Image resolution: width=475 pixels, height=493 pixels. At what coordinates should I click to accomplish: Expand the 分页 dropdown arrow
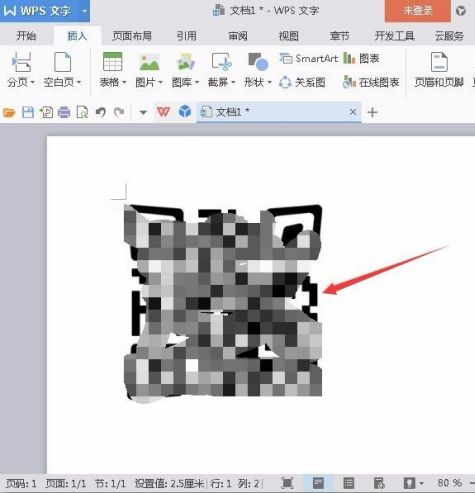pos(32,82)
